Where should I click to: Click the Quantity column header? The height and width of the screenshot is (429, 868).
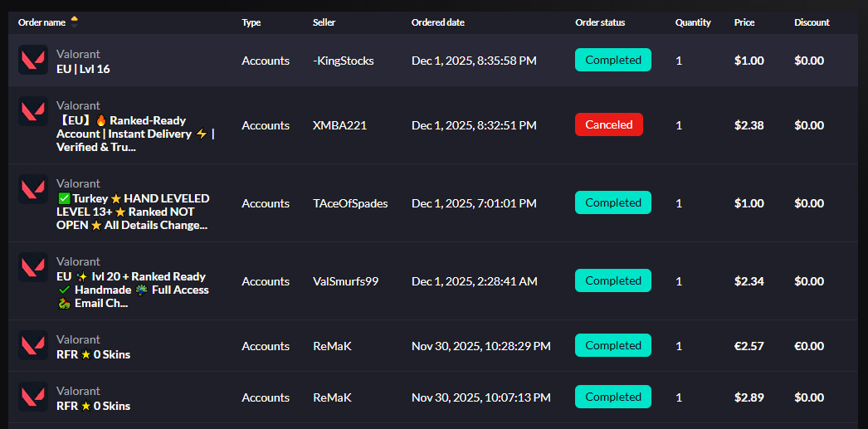(693, 22)
